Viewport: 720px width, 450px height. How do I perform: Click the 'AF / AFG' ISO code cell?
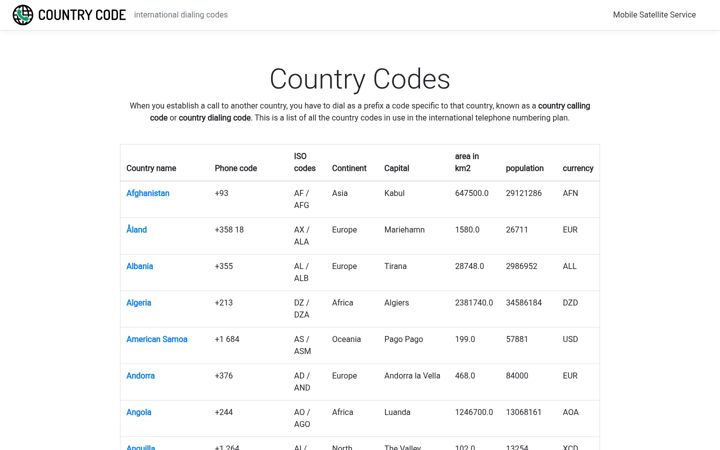pyautogui.click(x=302, y=199)
